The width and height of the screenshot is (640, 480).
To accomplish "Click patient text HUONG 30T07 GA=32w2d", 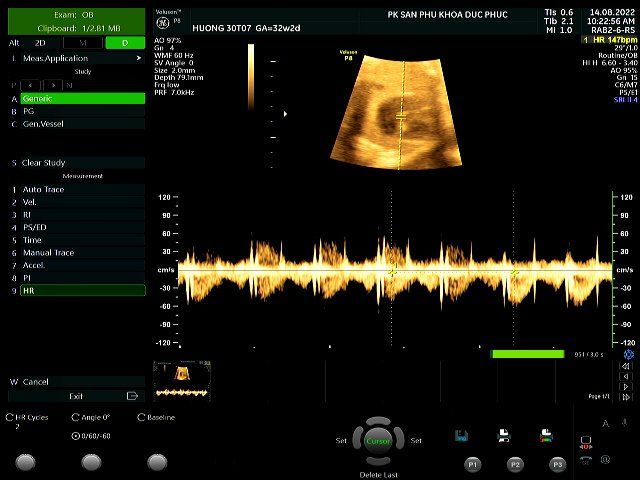I will [246, 28].
